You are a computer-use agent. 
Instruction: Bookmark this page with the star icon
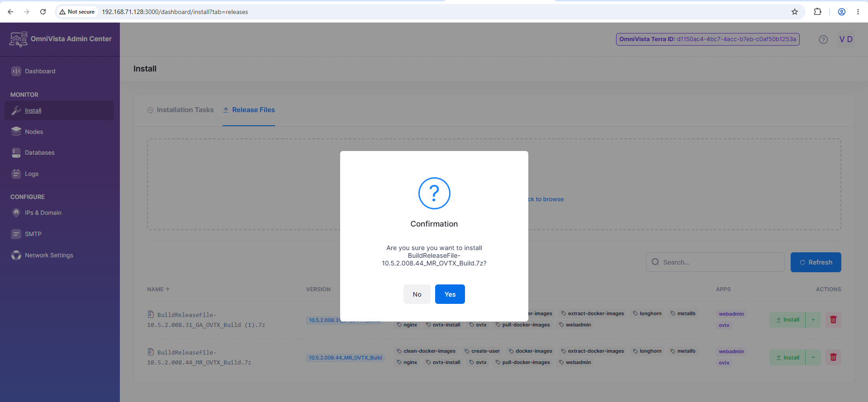(795, 12)
